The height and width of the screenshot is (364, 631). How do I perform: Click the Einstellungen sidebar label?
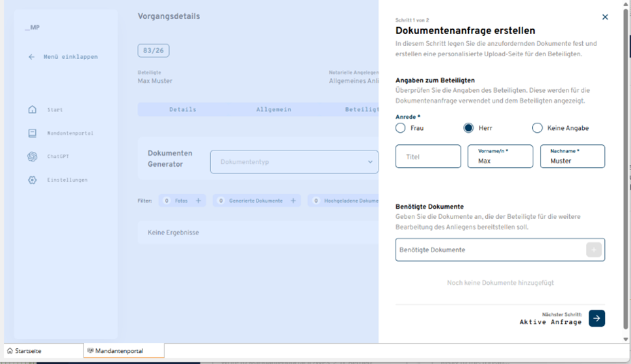(x=67, y=180)
